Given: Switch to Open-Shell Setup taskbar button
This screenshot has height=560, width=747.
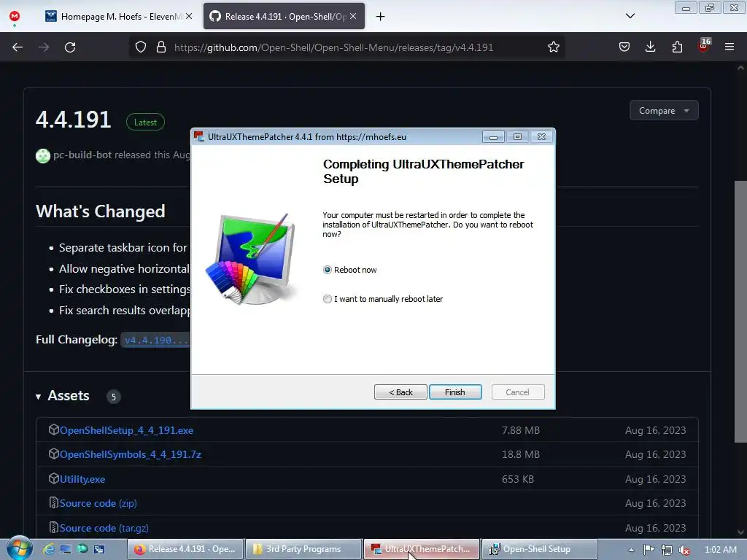Looking at the screenshot, I should pyautogui.click(x=539, y=549).
